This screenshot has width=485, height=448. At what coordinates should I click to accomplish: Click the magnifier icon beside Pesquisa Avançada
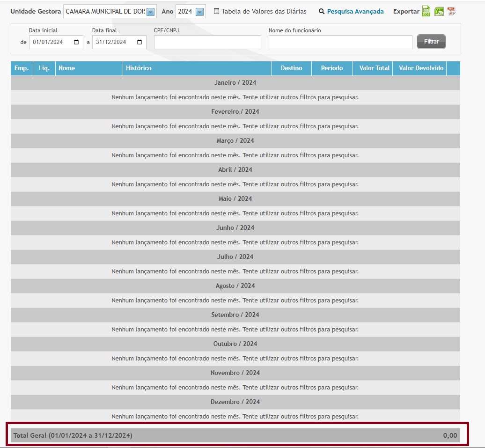point(322,12)
